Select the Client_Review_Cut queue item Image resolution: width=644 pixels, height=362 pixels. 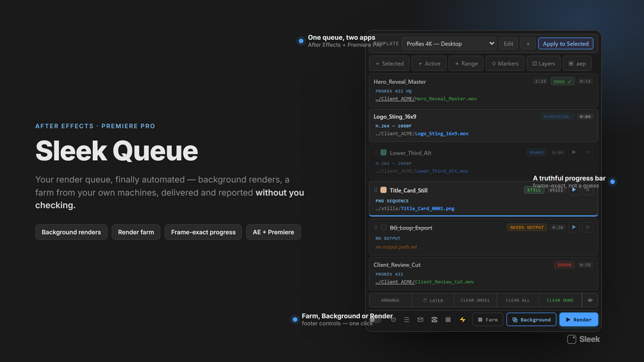coord(483,274)
